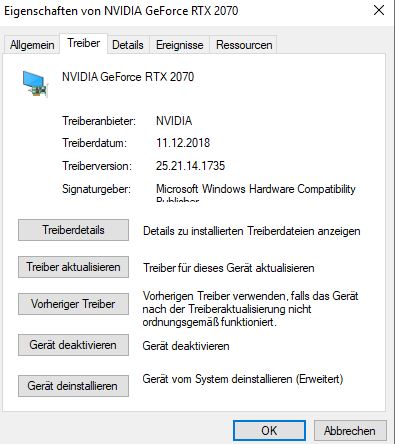395x444 pixels.
Task: Click the Treiberdetails button
Action: tap(73, 230)
